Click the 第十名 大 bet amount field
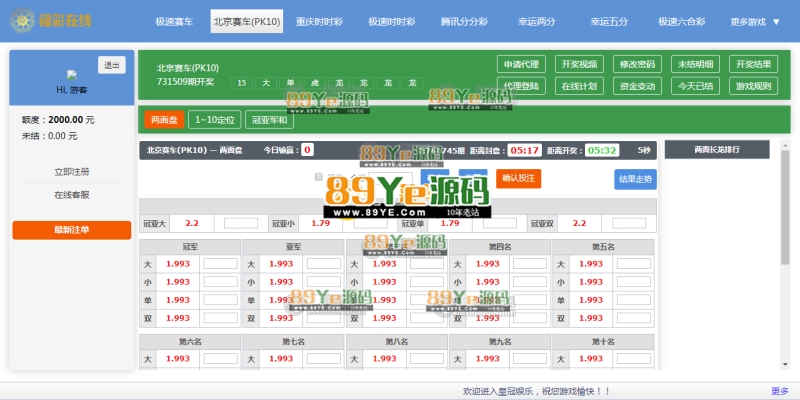The width and height of the screenshot is (800, 400). 634,359
